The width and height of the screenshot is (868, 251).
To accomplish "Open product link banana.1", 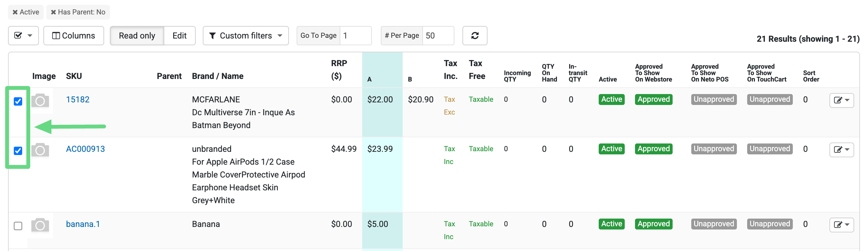I will [x=83, y=224].
